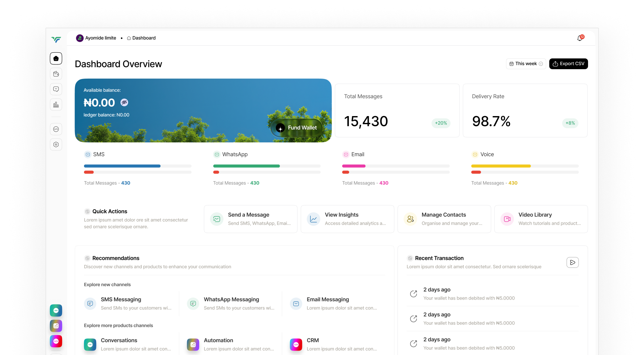Click the second 2 days ago transaction
644x355 pixels.
[493, 319]
